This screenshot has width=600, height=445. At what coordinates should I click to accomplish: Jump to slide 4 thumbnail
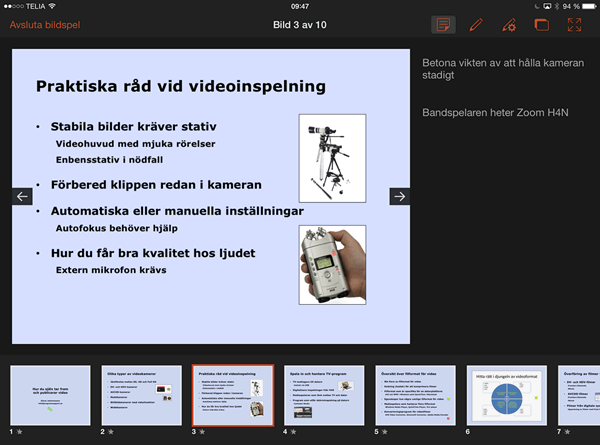pos(323,395)
